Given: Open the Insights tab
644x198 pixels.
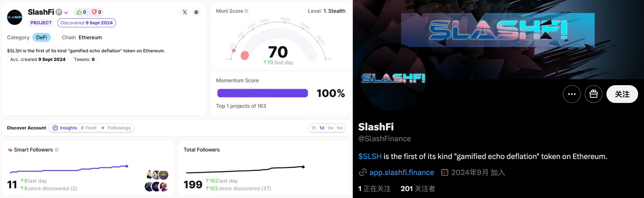Looking at the screenshot, I should pyautogui.click(x=65, y=128).
